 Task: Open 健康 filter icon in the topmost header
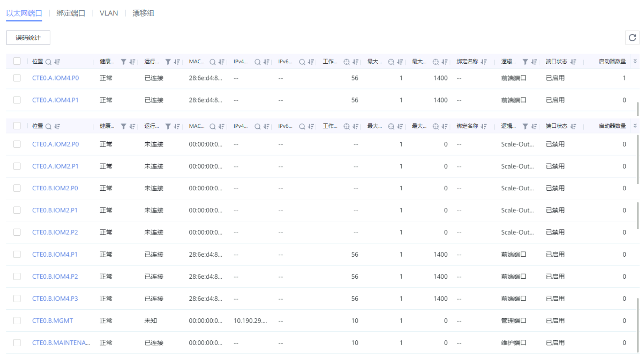123,62
